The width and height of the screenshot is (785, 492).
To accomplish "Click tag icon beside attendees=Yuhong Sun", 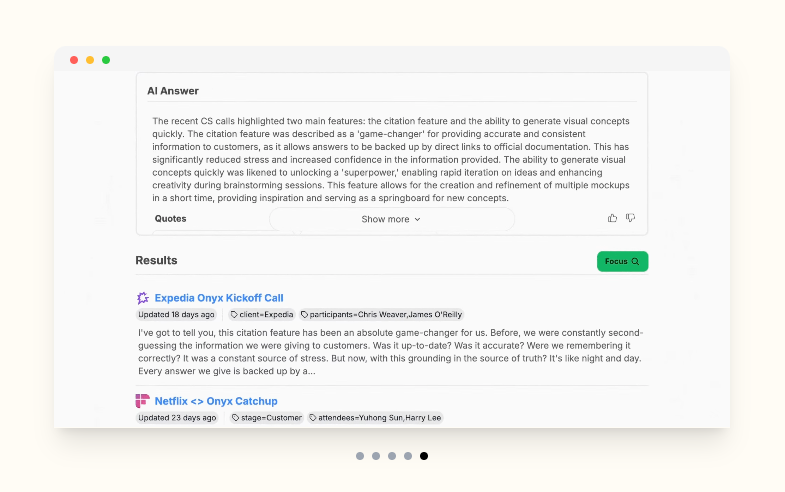I will [x=312, y=417].
